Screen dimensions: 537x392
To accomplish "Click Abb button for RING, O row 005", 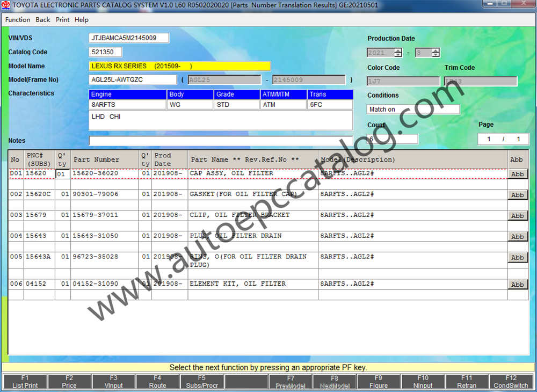I will [x=518, y=257].
